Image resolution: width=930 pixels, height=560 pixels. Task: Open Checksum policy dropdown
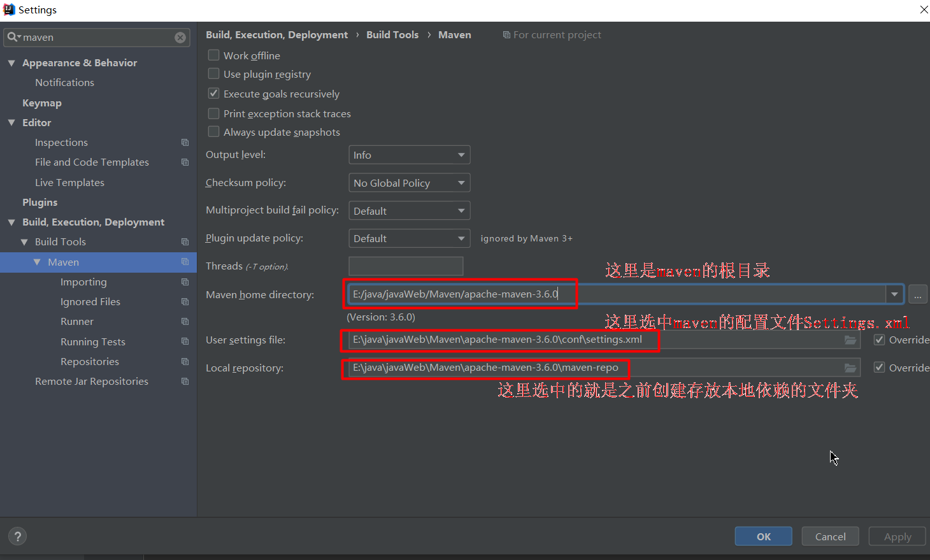410,183
